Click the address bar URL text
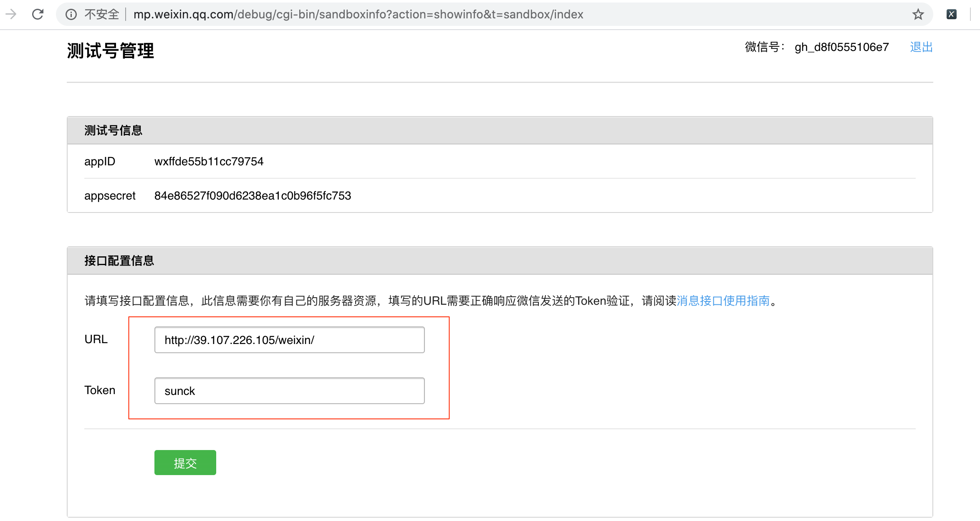 click(x=358, y=15)
